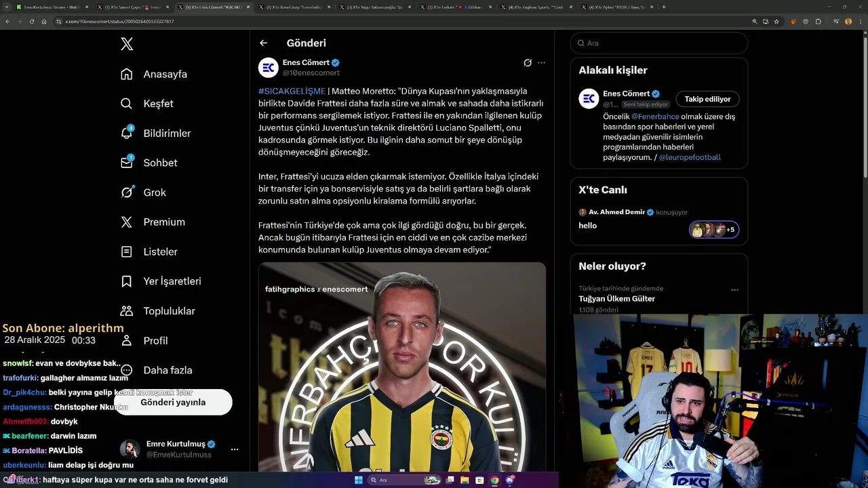
Task: Open Topluluklar communities
Action: [157, 311]
